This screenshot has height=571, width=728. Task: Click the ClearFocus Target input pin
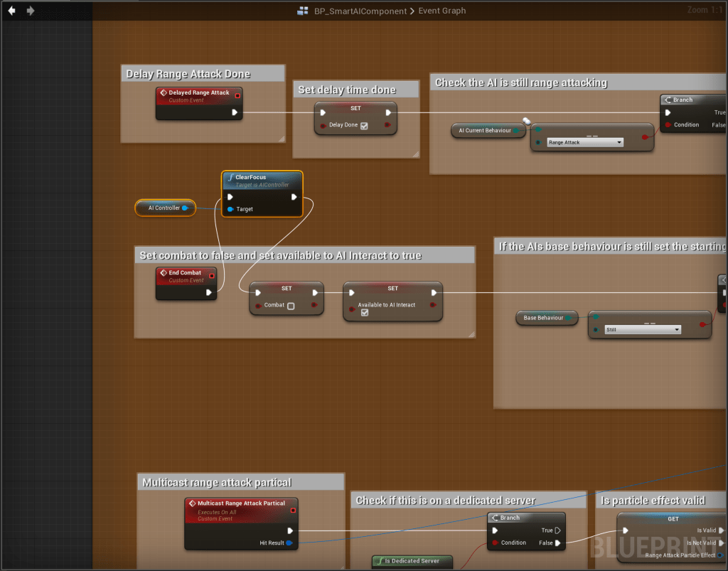[x=230, y=209]
